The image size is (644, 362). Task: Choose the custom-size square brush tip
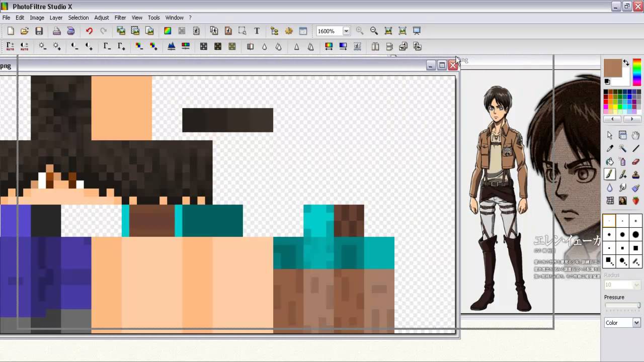tap(609, 261)
